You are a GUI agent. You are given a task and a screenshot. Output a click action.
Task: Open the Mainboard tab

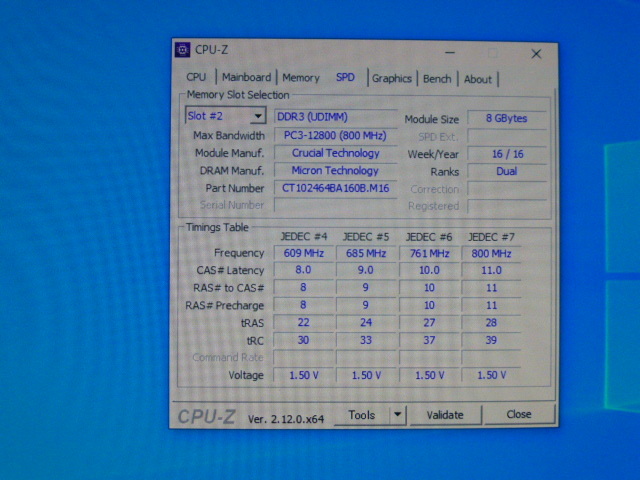point(246,77)
